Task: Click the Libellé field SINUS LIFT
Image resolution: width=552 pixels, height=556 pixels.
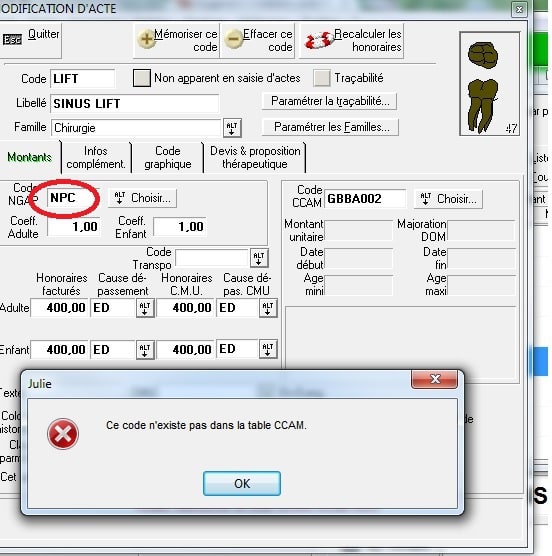Action: tap(134, 104)
